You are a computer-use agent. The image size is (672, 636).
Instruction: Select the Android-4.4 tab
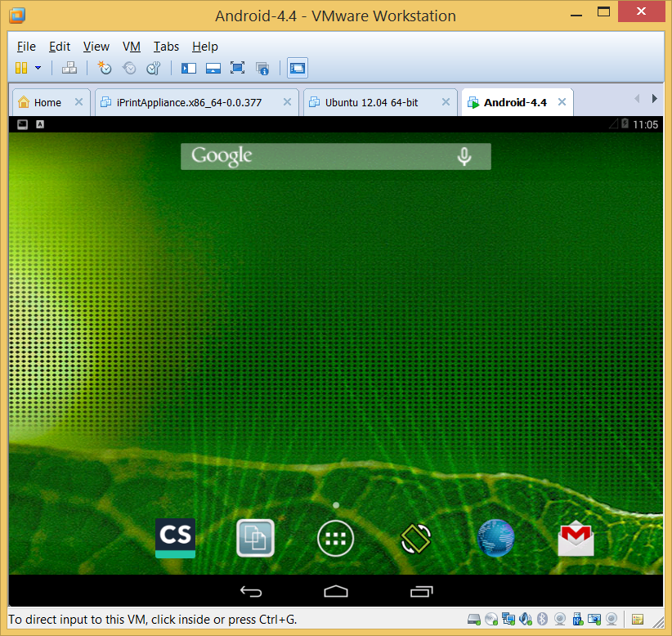point(516,103)
